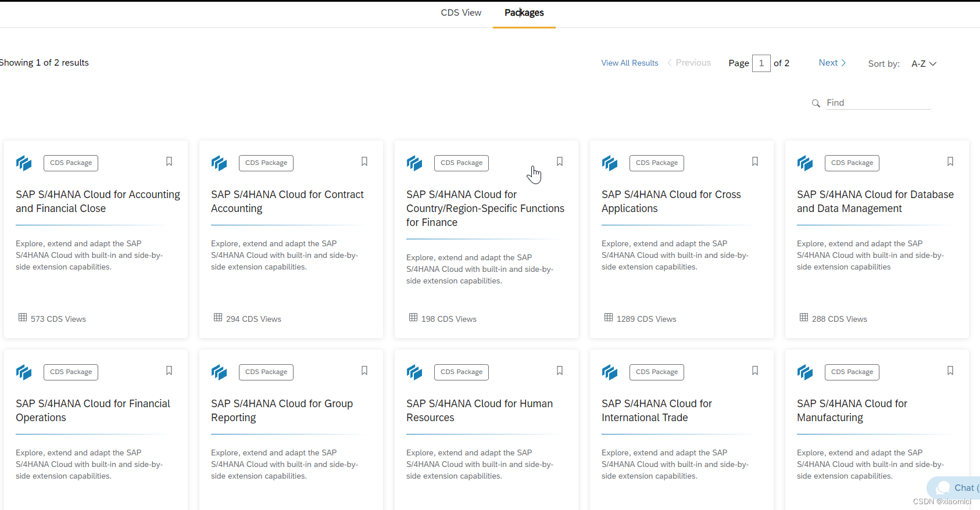980x510 pixels.
Task: Click SAP logo on Human Resources card
Action: pyautogui.click(x=414, y=372)
